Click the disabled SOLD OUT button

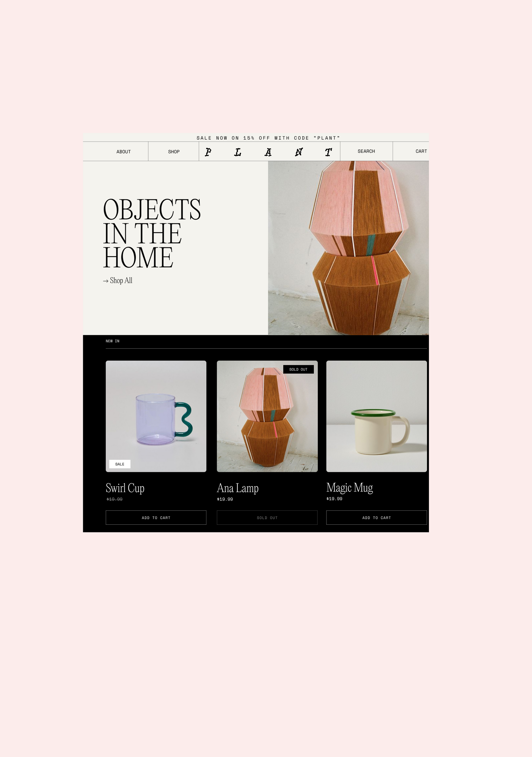tap(267, 518)
